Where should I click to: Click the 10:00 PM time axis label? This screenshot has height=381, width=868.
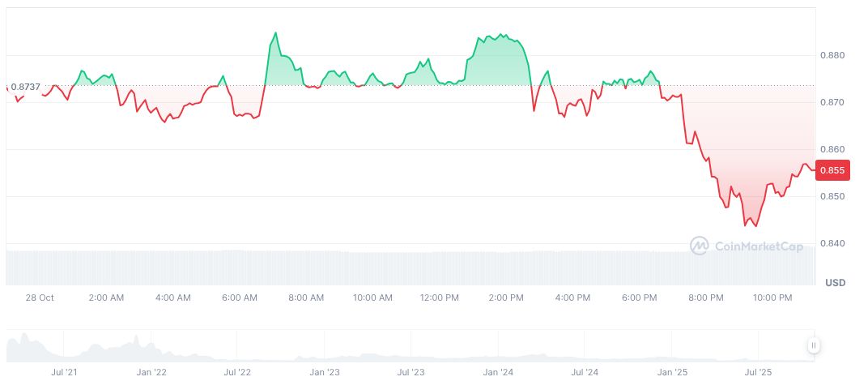(x=772, y=298)
